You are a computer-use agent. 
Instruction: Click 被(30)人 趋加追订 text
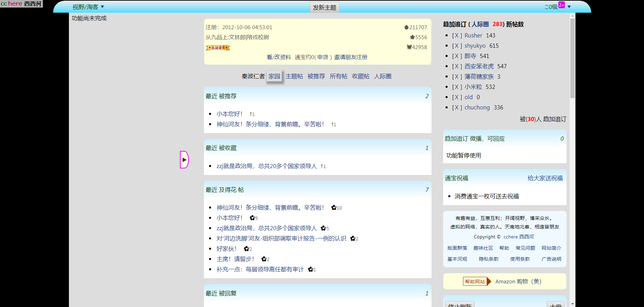point(543,119)
